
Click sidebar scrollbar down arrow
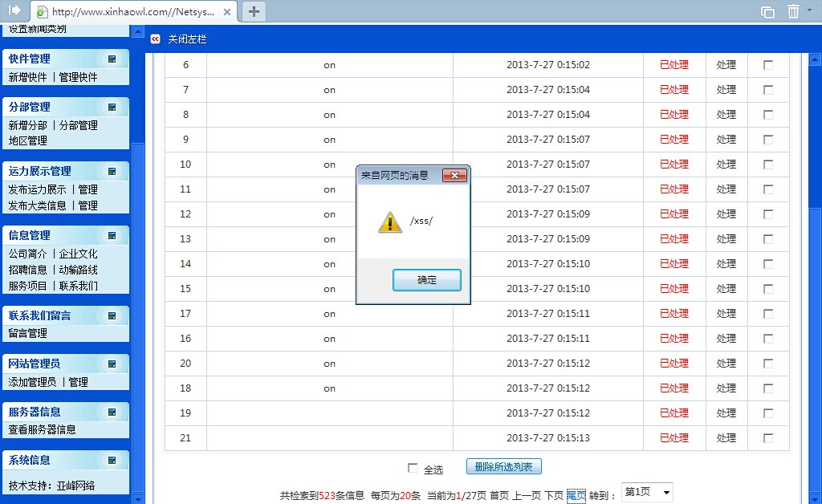[138, 498]
